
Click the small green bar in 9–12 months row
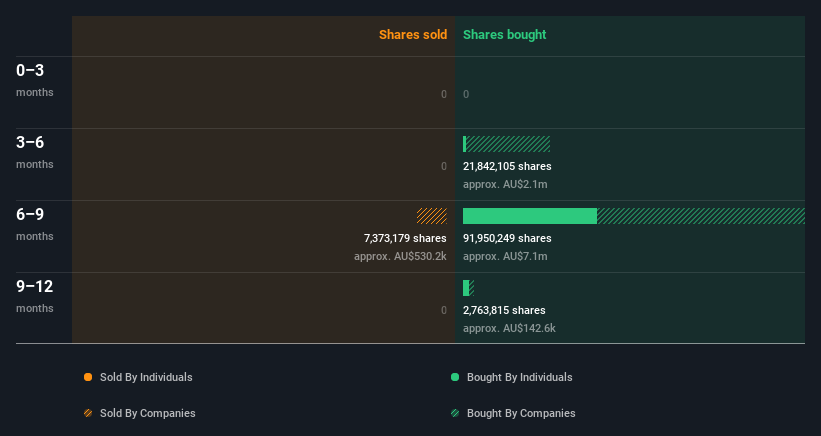click(x=466, y=288)
